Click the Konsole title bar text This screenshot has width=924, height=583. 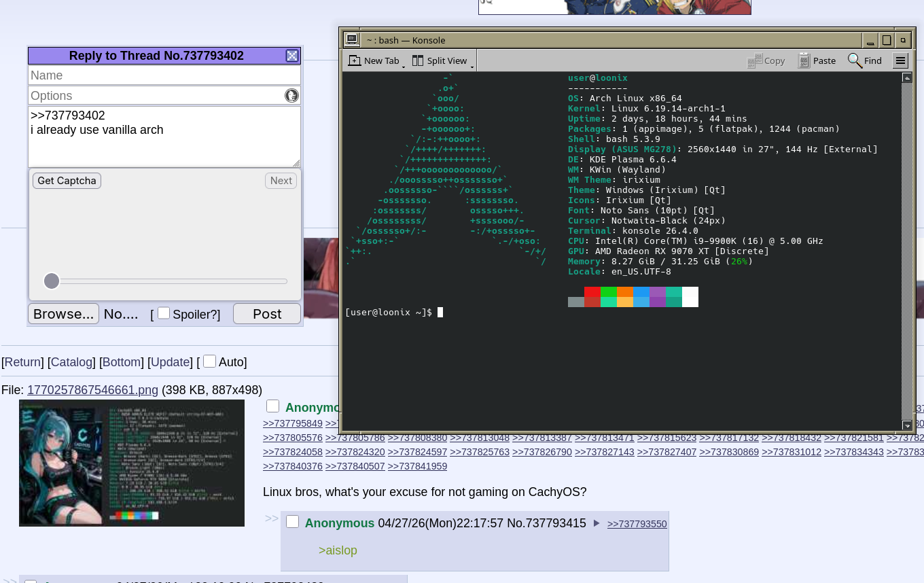(406, 40)
